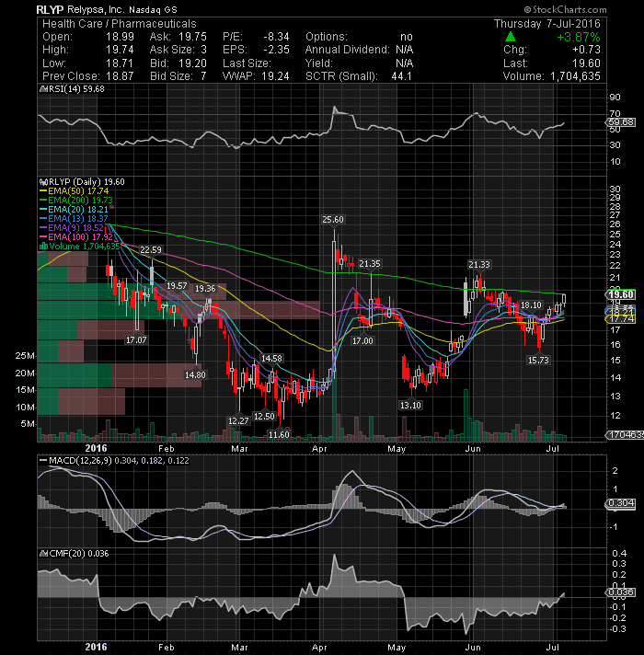Click the SCTR (Small) value 44.1
The width and height of the screenshot is (644, 655).
point(402,76)
